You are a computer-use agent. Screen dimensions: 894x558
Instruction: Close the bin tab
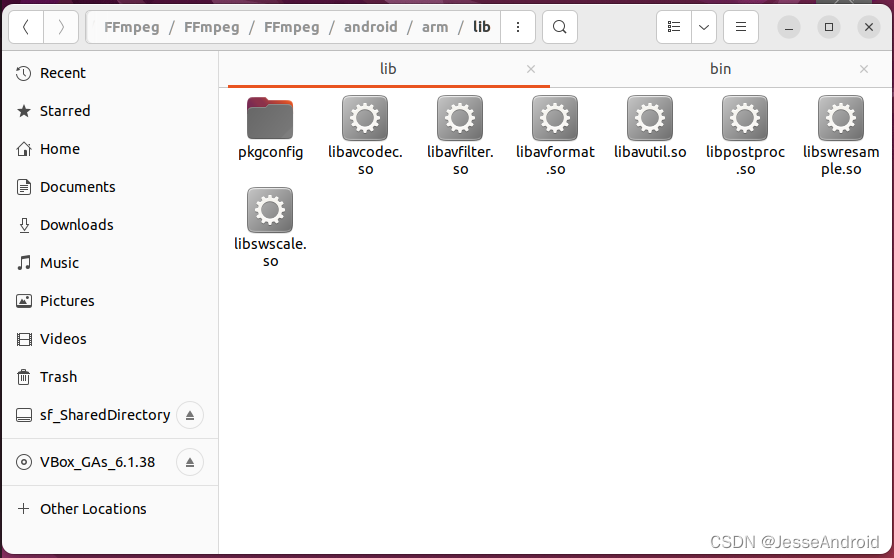[864, 69]
